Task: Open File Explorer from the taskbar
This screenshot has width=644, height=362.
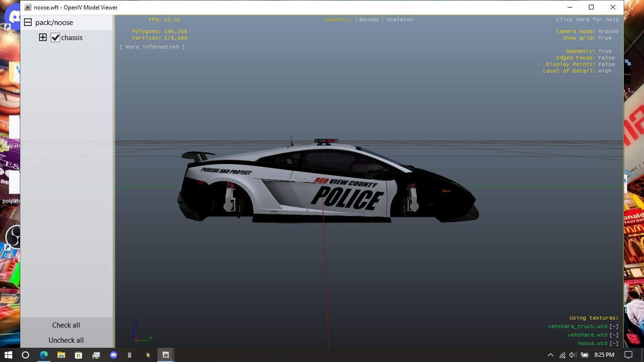Action: coord(61,355)
